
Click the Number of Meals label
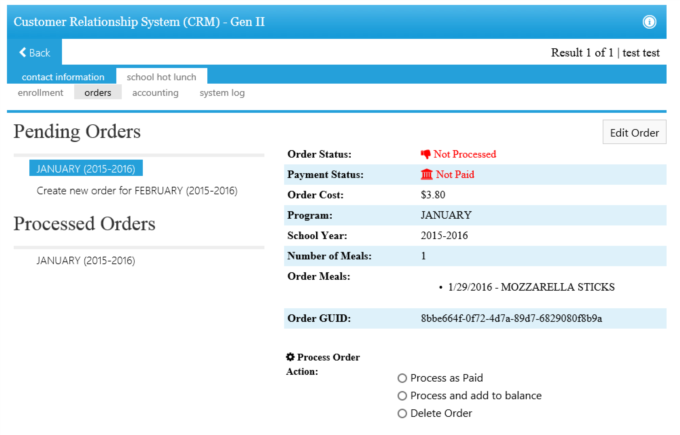[x=330, y=256]
